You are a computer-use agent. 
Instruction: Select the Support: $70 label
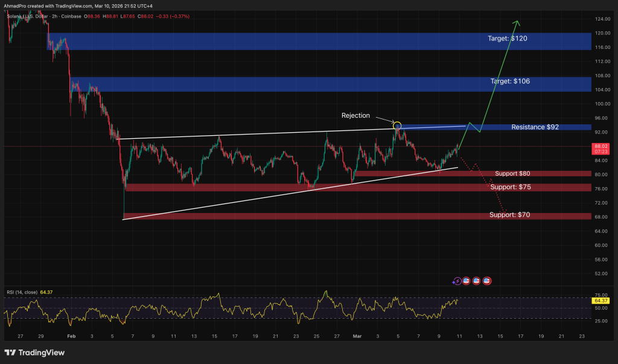click(x=510, y=215)
